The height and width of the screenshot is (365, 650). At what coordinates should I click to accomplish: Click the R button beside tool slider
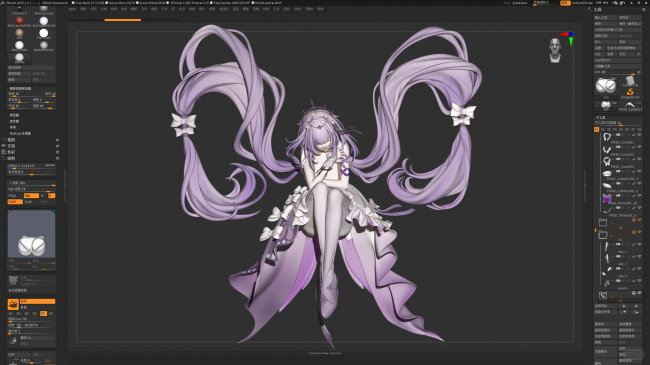[638, 72]
